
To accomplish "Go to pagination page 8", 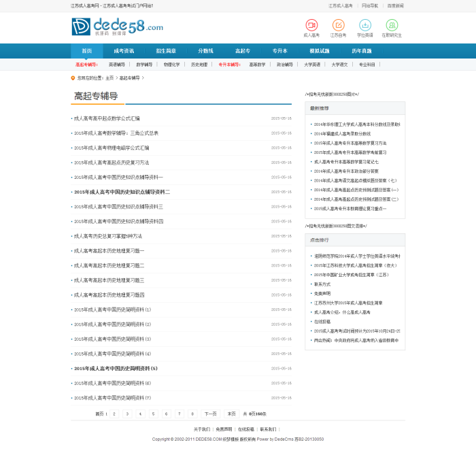I will [x=192, y=414].
